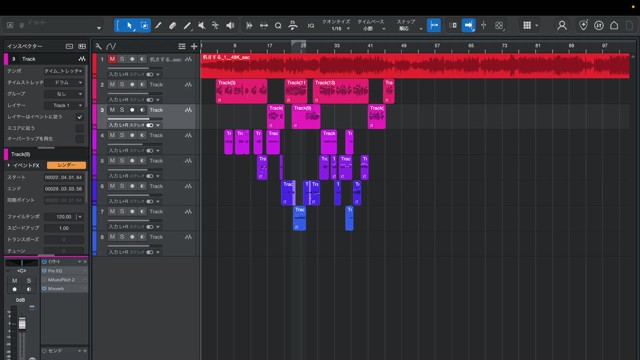Viewport: 640px width, 360px height.
Task: Click the IQ button in the toolbar
Action: tap(311, 26)
